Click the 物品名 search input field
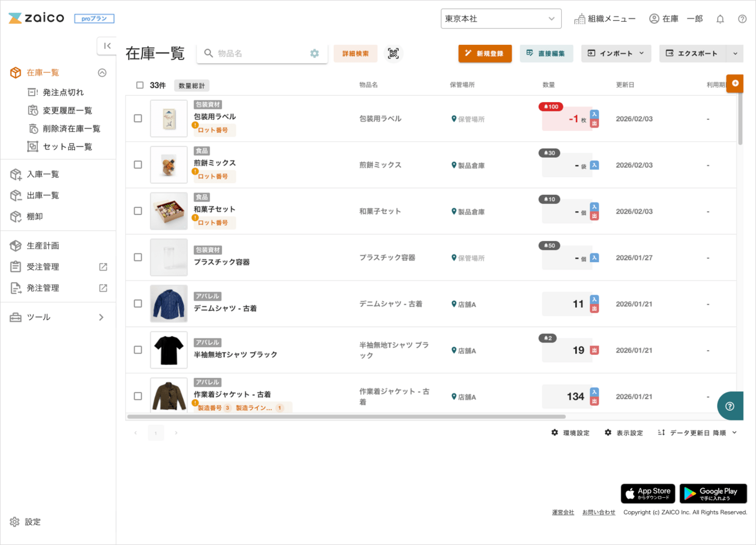 (260, 53)
